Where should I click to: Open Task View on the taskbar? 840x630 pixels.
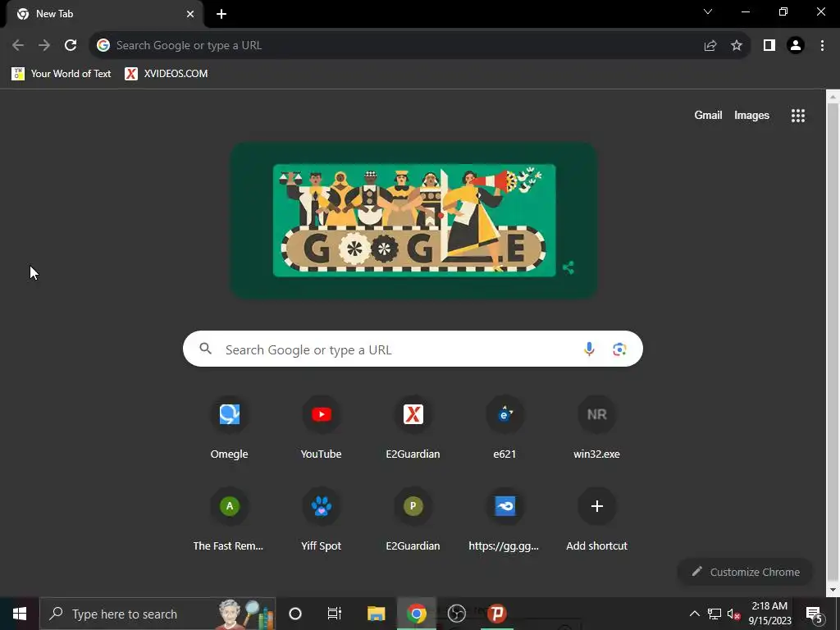335,614
